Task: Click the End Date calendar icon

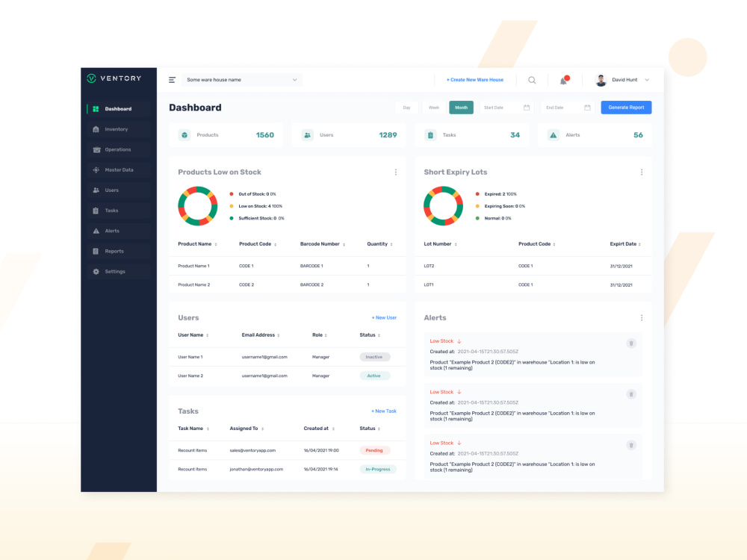Action: [587, 108]
